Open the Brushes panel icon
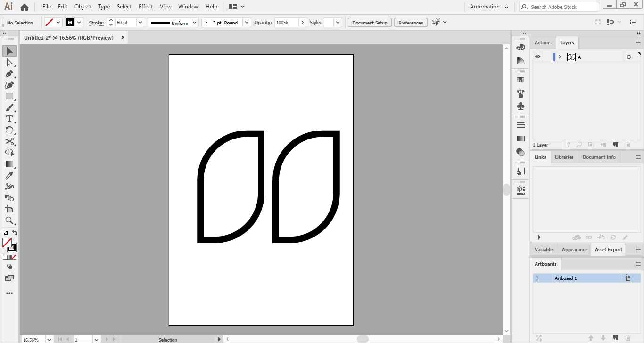 pos(520,93)
